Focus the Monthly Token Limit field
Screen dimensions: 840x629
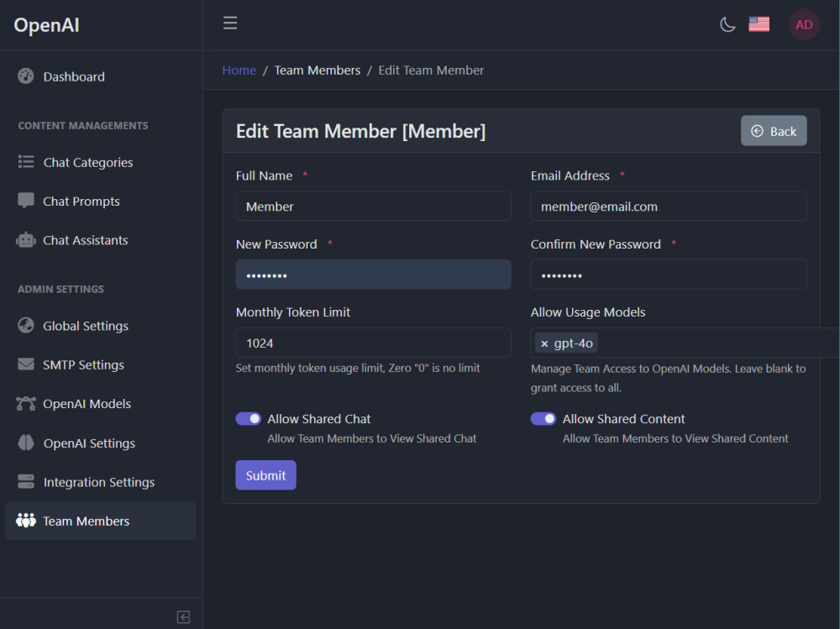click(x=374, y=343)
